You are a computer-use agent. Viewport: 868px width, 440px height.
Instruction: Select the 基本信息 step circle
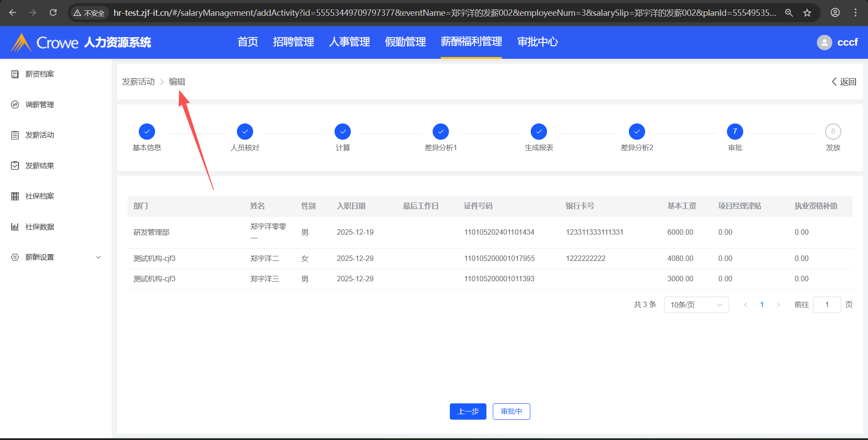[147, 132]
